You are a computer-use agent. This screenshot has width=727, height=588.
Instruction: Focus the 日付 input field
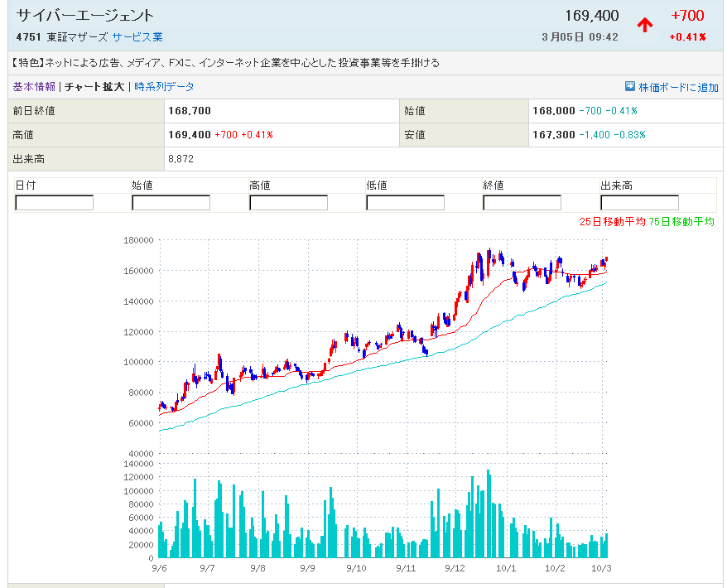click(x=55, y=203)
